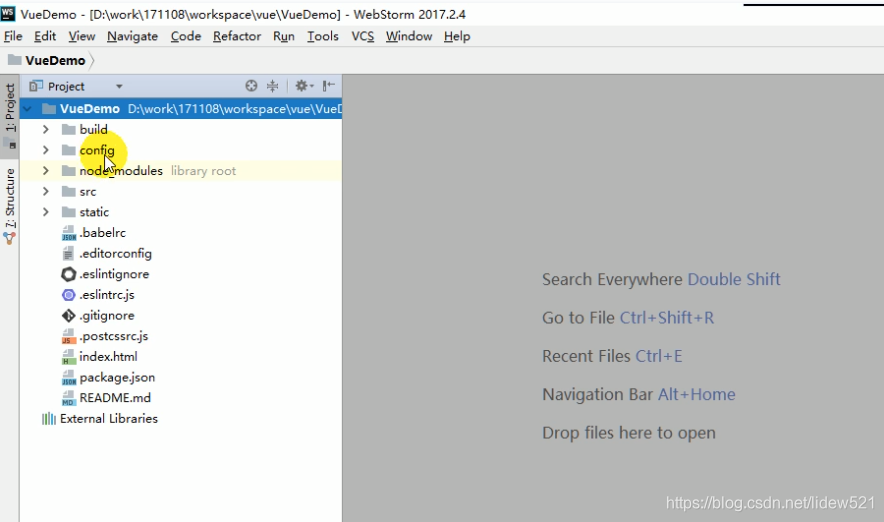Select the .postcssrc.js file
The height and width of the screenshot is (522, 884).
(114, 337)
